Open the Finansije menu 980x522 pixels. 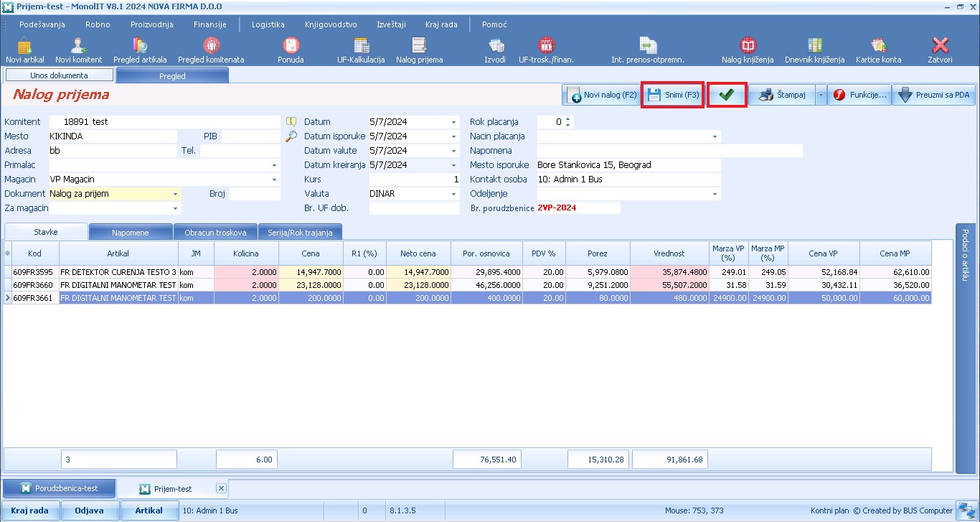tap(210, 24)
